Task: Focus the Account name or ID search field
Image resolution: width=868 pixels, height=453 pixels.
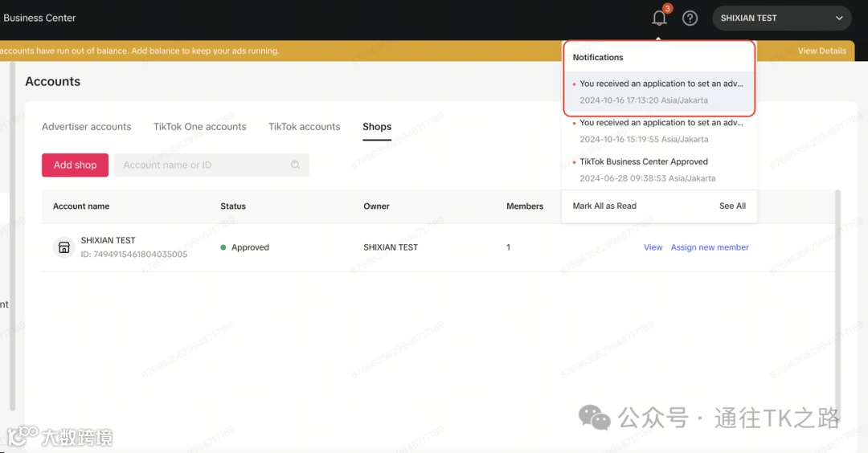Action: [x=211, y=165]
